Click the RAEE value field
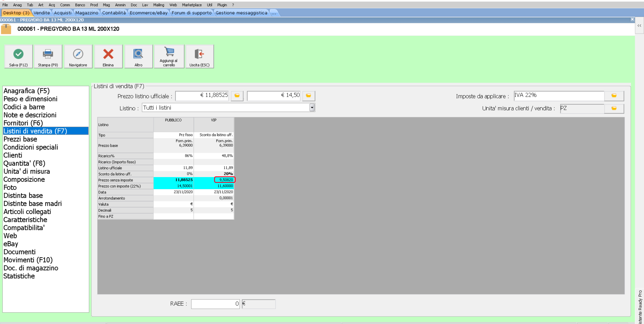This screenshot has width=644, height=324. tap(215, 304)
